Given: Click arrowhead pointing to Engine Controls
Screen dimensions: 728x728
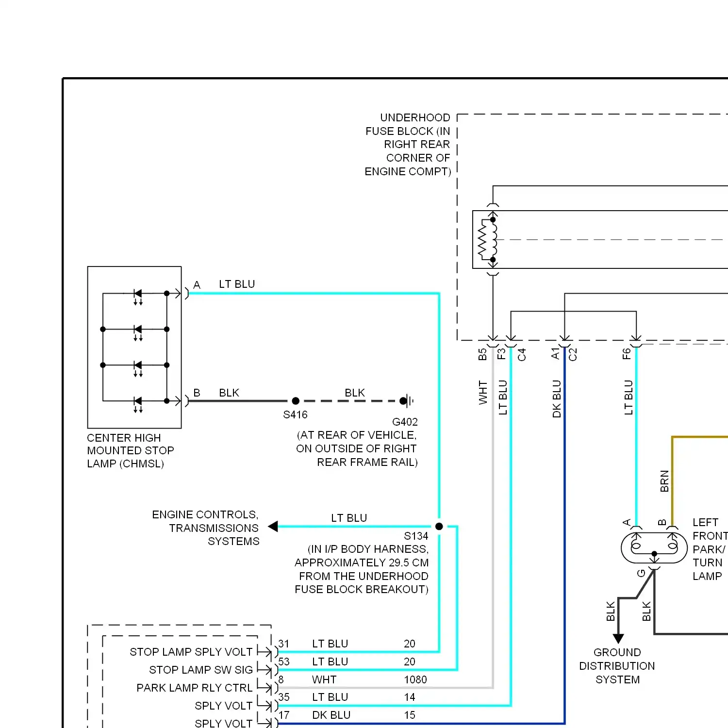Looking at the screenshot, I should coord(273,527).
